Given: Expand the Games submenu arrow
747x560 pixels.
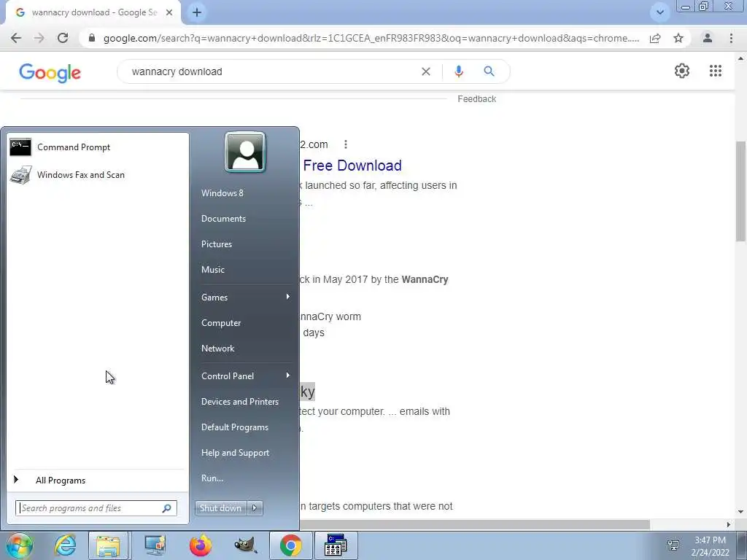Looking at the screenshot, I should point(287,297).
